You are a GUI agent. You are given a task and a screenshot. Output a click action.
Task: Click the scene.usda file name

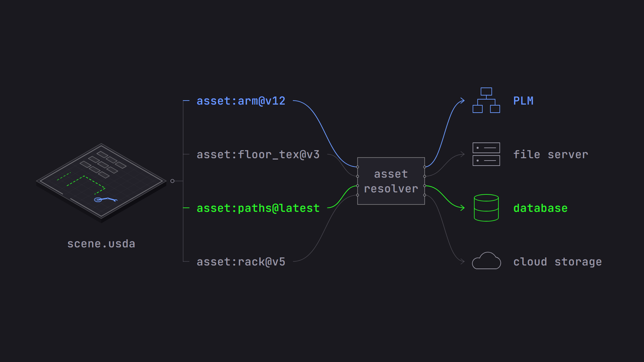(x=101, y=244)
